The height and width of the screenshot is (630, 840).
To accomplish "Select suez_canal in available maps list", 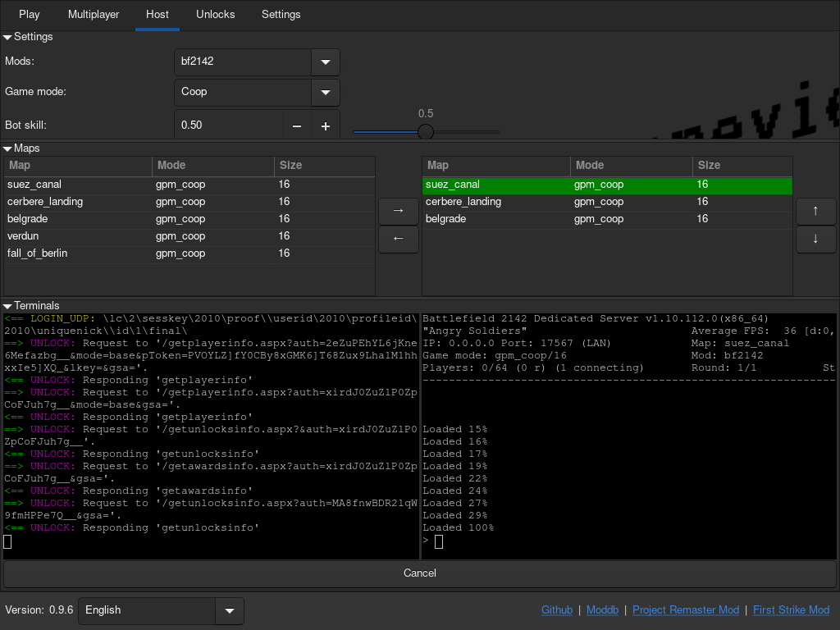I will point(189,185).
